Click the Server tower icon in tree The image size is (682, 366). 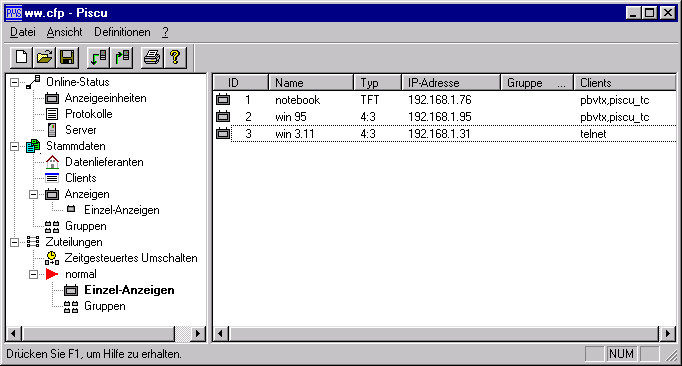point(52,130)
